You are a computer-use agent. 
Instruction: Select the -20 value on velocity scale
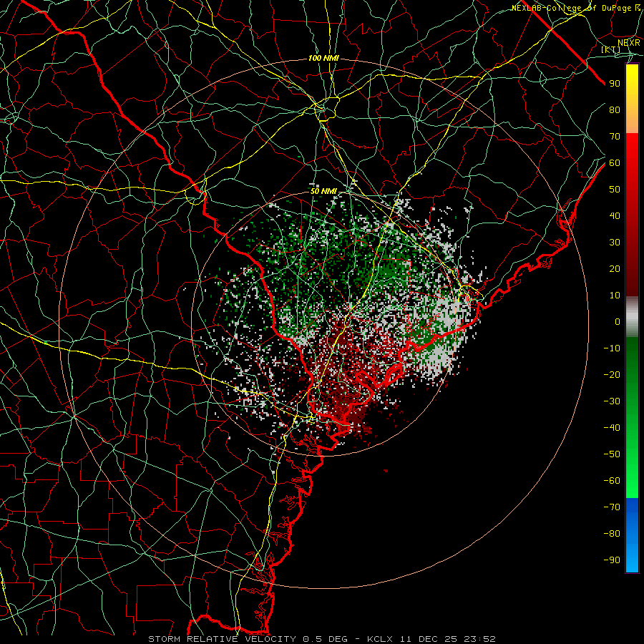point(612,374)
